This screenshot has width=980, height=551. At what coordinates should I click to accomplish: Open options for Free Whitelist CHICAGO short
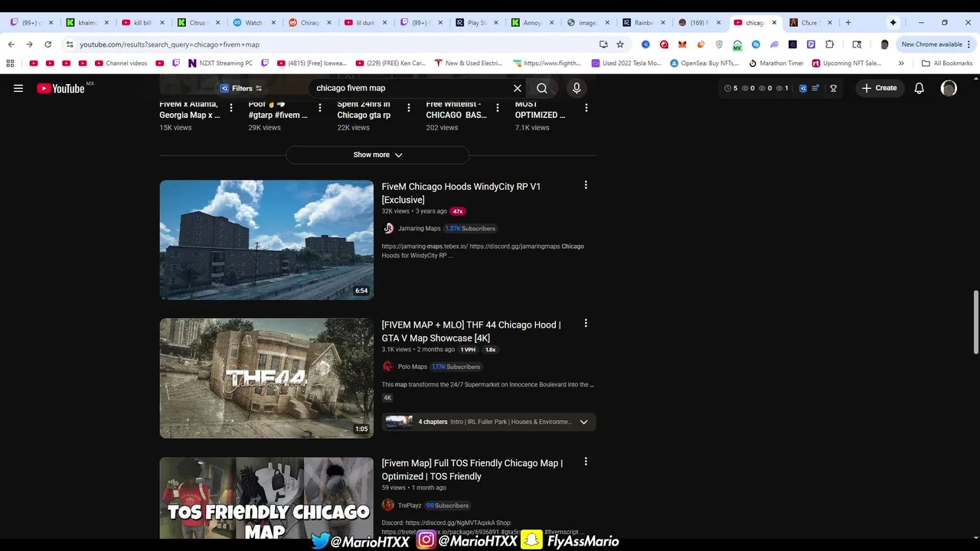[x=498, y=109]
